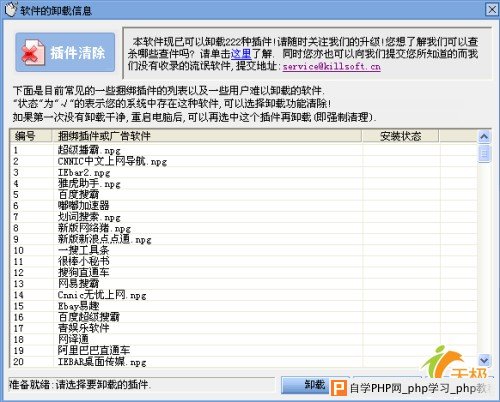The height and width of the screenshot is (402, 500).
Task: Click the 插件清除 banner icon
Action: pos(33,52)
